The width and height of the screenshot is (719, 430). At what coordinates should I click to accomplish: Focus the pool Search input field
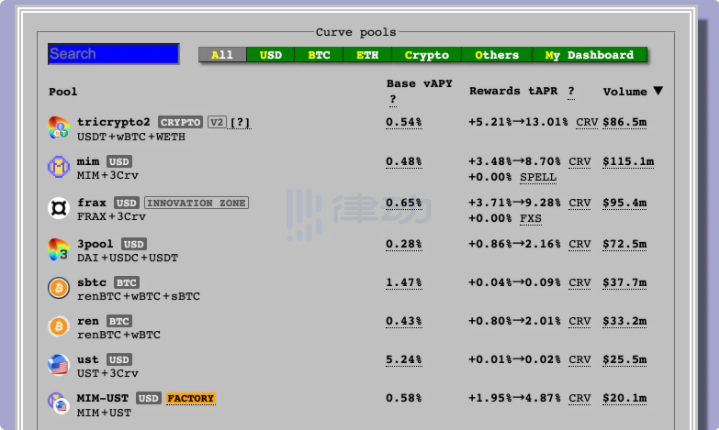coord(113,54)
